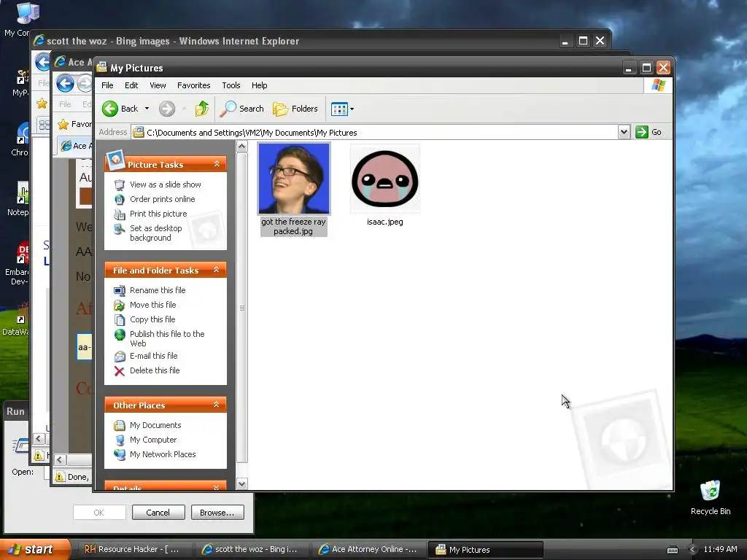
Task: Click Order prints online
Action: [163, 199]
